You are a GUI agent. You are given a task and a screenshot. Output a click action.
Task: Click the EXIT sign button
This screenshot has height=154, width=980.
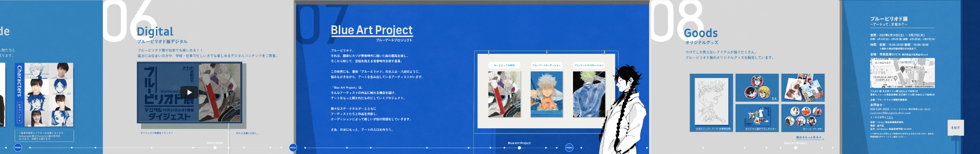[x=956, y=128]
